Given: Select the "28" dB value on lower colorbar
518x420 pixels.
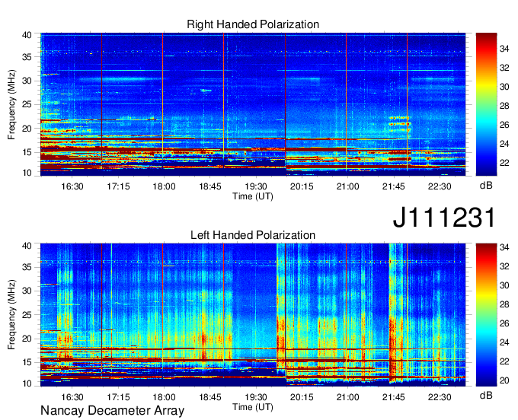Looking at the screenshot, I should (504, 304).
